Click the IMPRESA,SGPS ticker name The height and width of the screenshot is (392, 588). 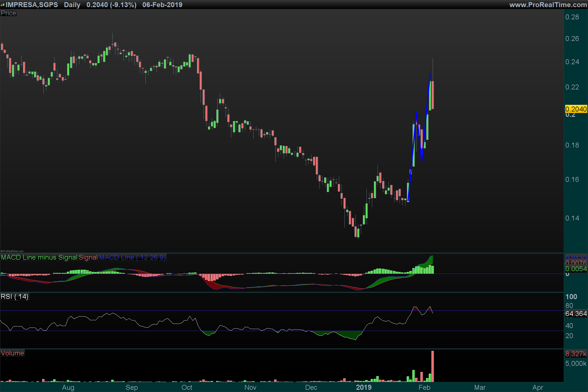pyautogui.click(x=32, y=5)
